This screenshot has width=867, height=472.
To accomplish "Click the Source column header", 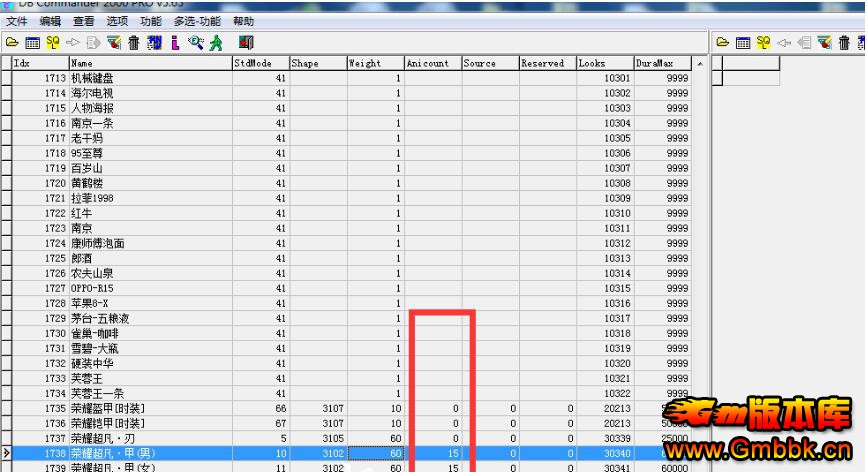I will tap(491, 63).
